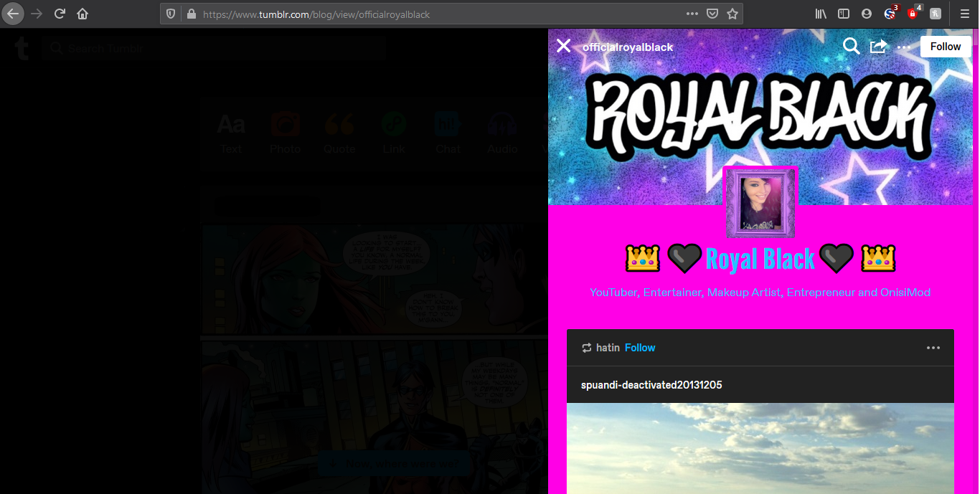Open the Royal Black blog title link
Image resolution: width=980 pixels, height=494 pixels.
tap(760, 258)
